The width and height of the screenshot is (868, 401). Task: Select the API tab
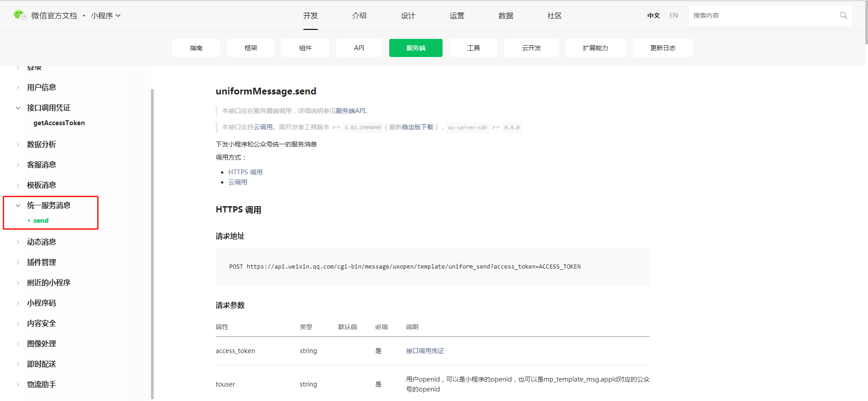pos(359,48)
